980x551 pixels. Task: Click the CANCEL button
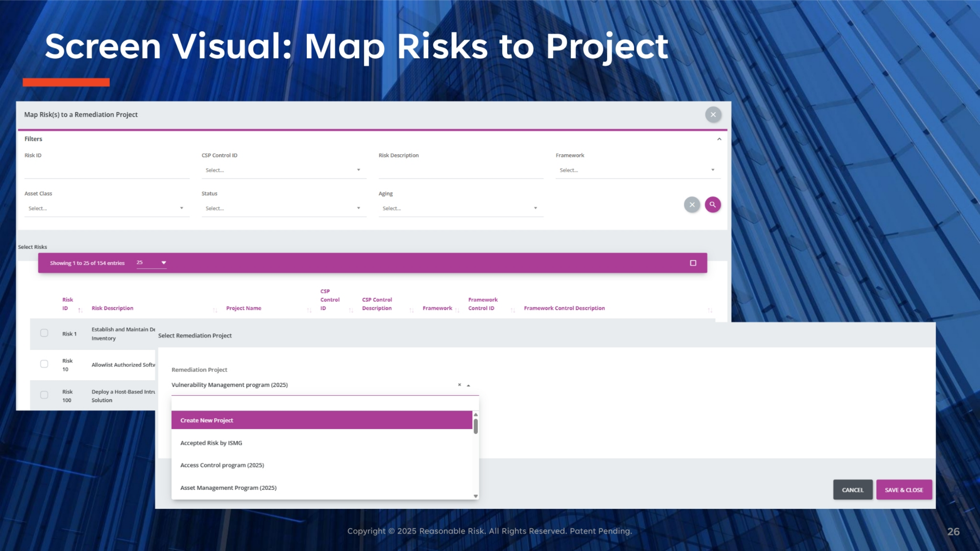tap(853, 490)
